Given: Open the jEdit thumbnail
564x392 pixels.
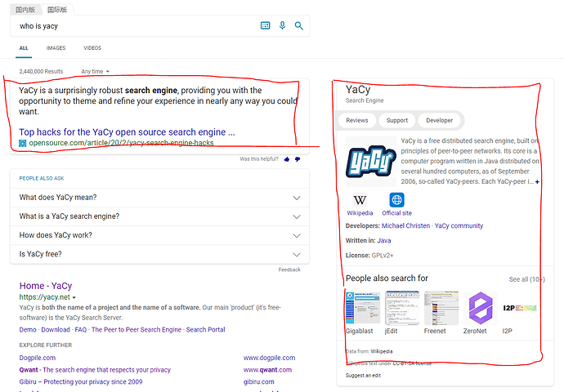Looking at the screenshot, I should tap(402, 308).
